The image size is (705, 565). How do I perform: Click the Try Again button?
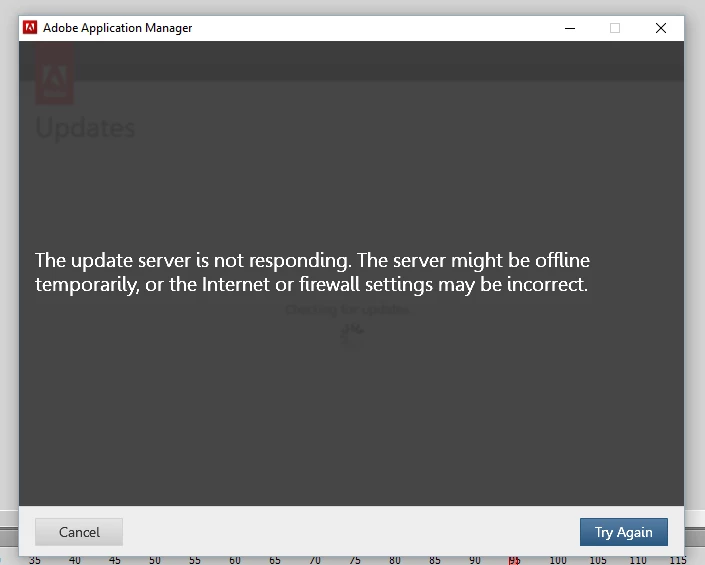pos(624,532)
